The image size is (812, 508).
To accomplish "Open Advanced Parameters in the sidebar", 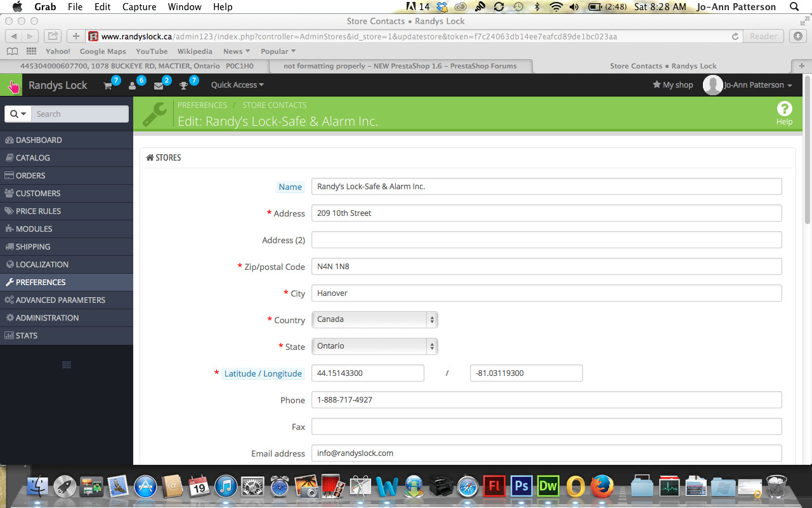I will pos(67,300).
